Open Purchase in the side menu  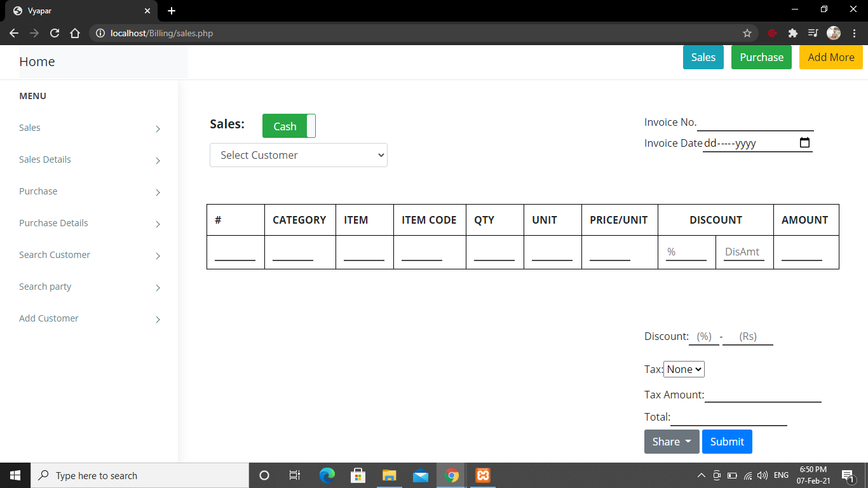(x=38, y=191)
